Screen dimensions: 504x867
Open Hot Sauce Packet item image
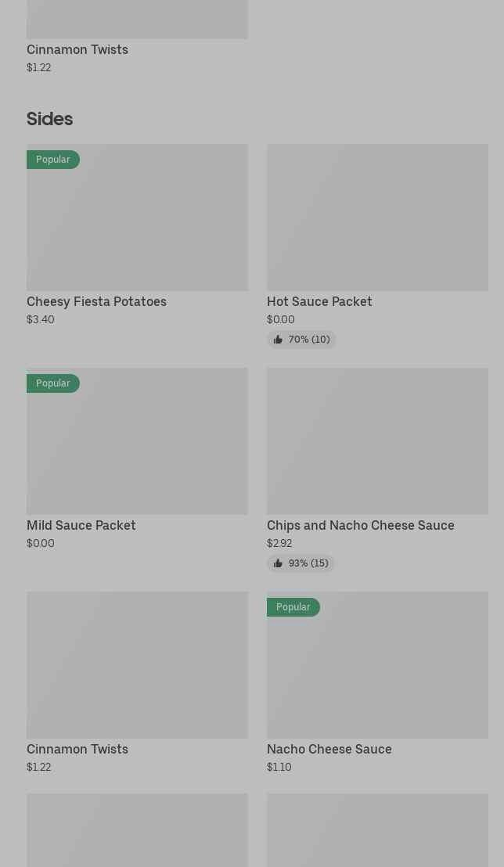[x=377, y=218]
